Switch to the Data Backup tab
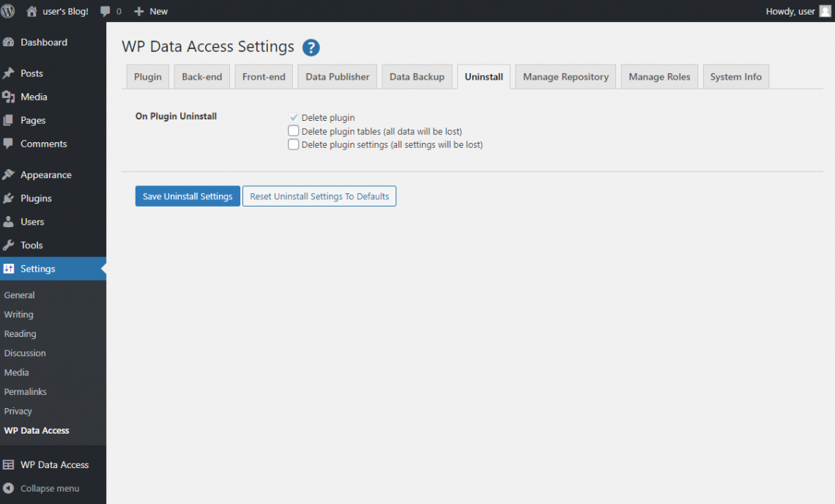 click(417, 76)
